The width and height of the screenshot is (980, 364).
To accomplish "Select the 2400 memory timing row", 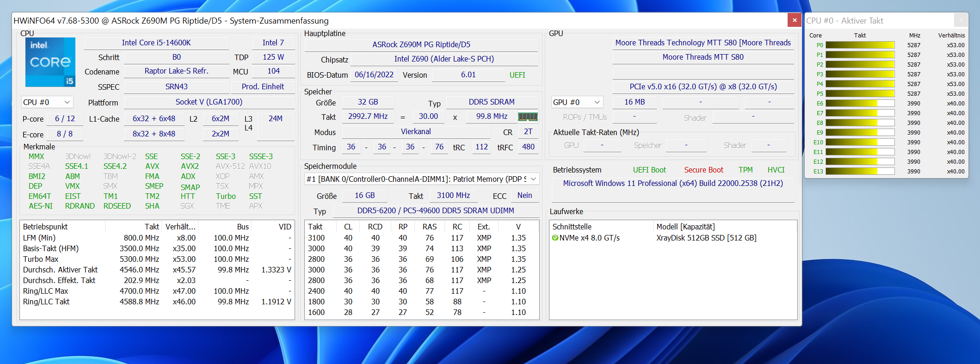I will [422, 291].
